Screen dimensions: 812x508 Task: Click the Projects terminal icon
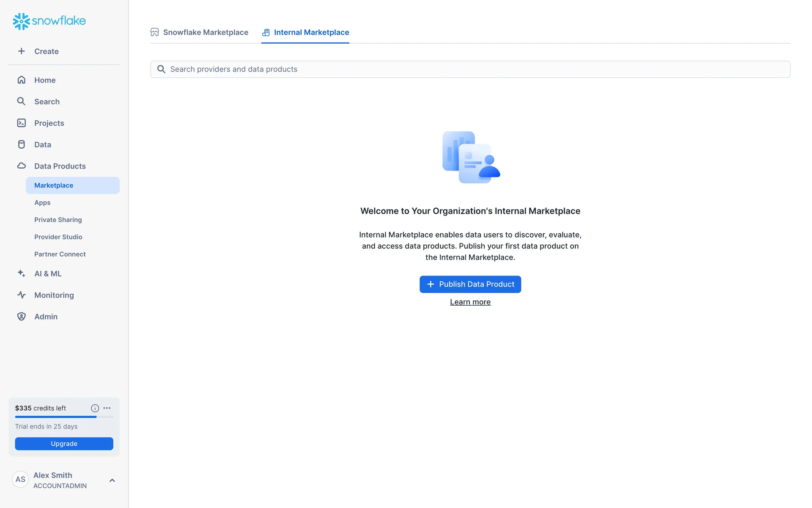point(21,123)
